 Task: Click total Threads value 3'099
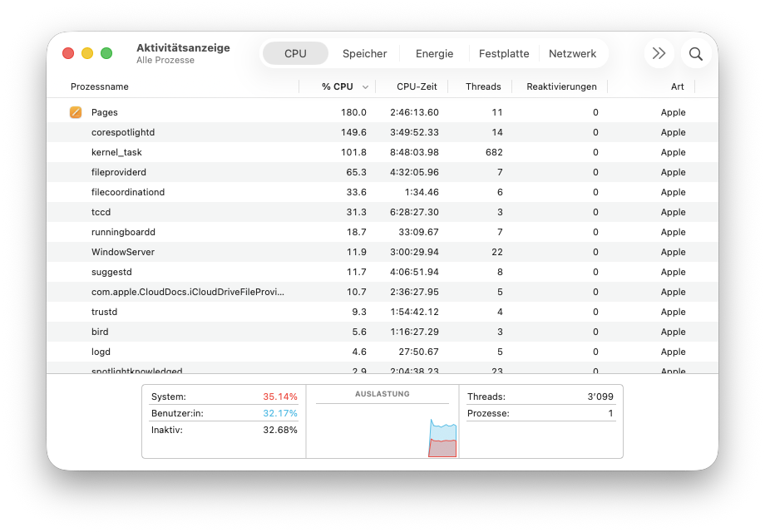(x=600, y=397)
